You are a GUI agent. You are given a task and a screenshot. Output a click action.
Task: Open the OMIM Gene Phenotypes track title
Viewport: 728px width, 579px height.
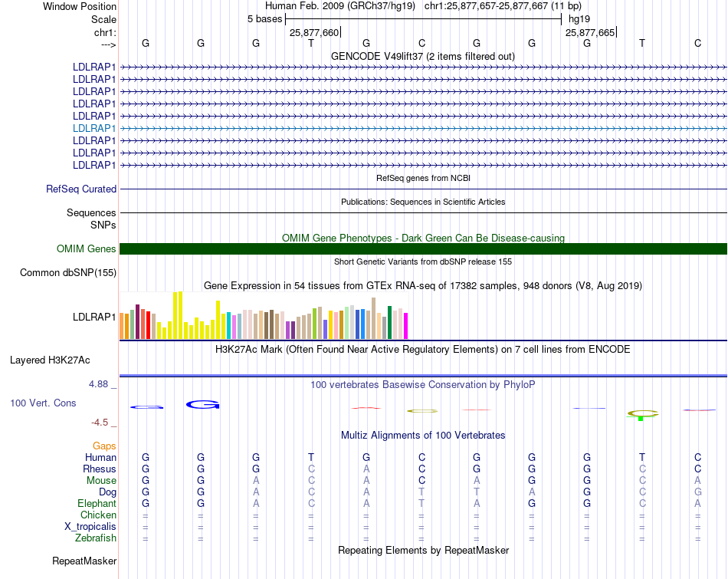[423, 238]
